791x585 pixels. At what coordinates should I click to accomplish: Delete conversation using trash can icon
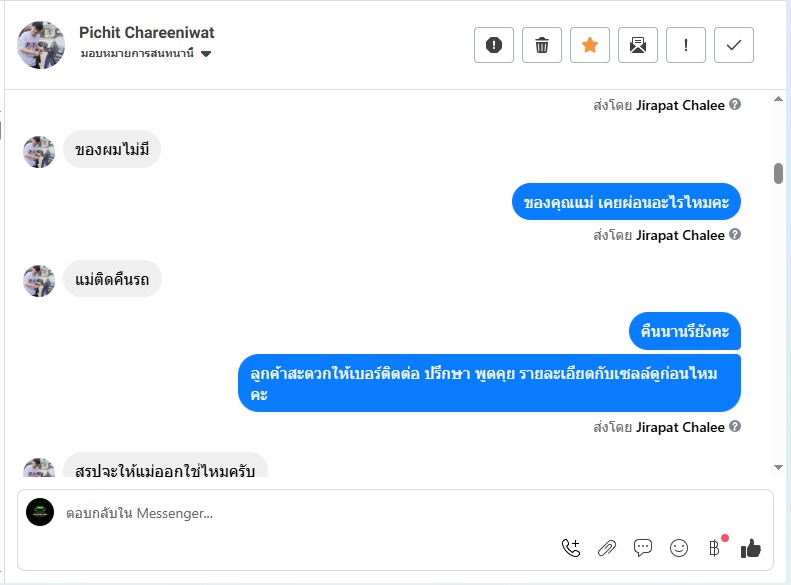coord(542,45)
